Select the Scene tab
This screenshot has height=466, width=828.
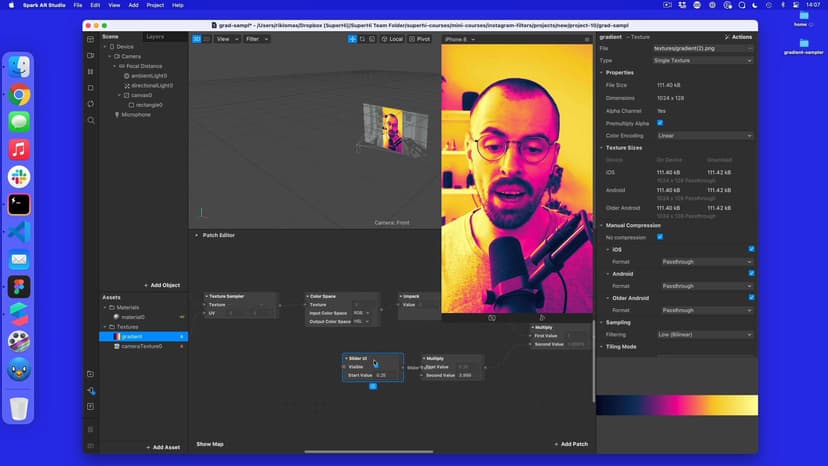[x=110, y=36]
